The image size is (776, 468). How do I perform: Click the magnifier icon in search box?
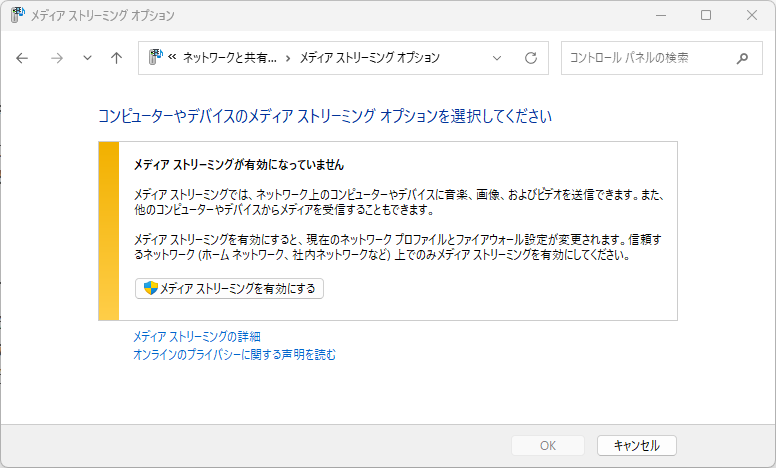(742, 58)
